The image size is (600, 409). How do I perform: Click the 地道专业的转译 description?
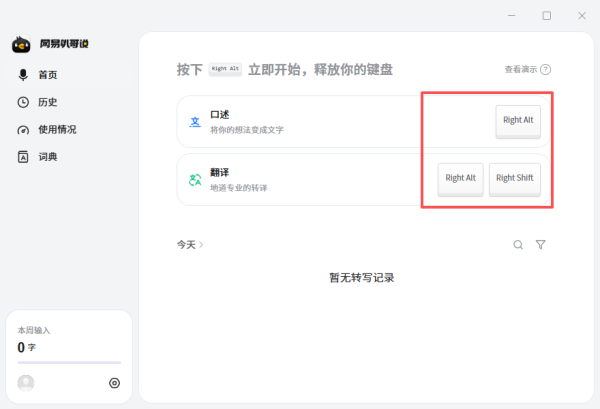click(239, 188)
